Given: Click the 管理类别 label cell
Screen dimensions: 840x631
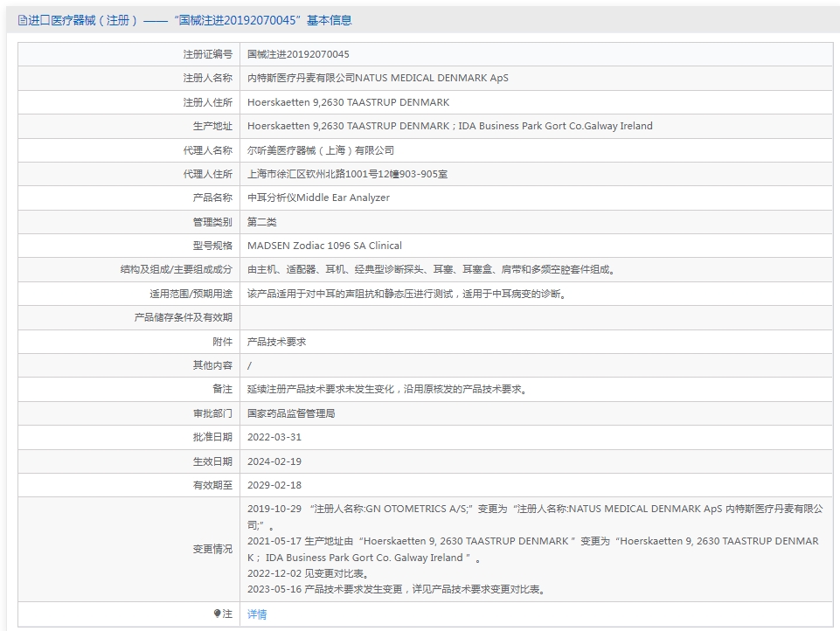Looking at the screenshot, I should [x=128, y=222].
